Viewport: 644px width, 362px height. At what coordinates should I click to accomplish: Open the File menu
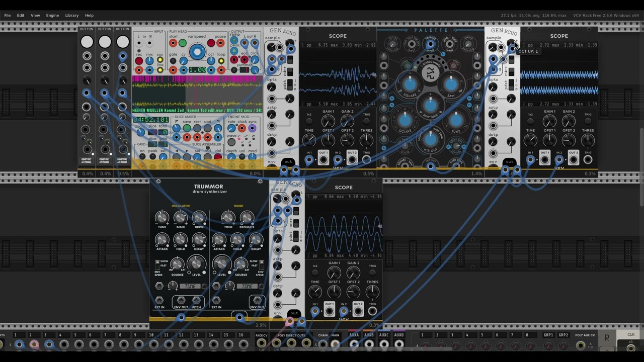[x=7, y=16]
